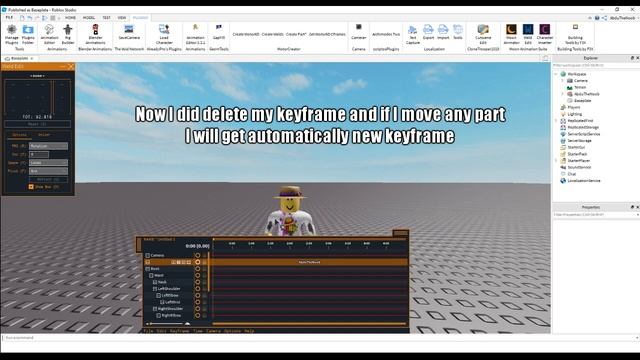Select ServerScriptService in Explorer
Screen dimensions: 640x360
point(584,134)
